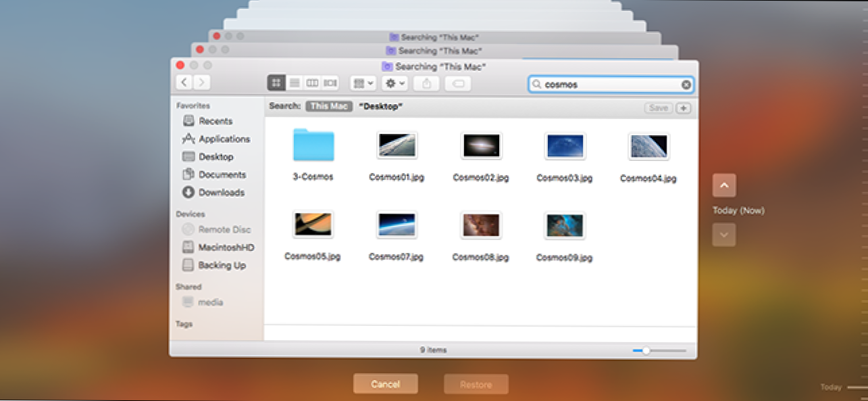Cancel the Time Machine restore
868x401 pixels.
(385, 384)
